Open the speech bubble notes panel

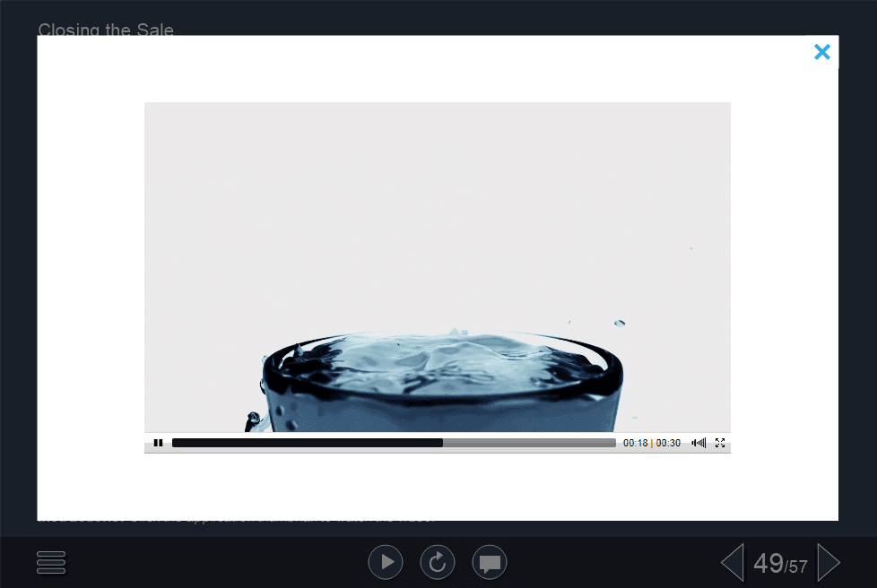(490, 563)
